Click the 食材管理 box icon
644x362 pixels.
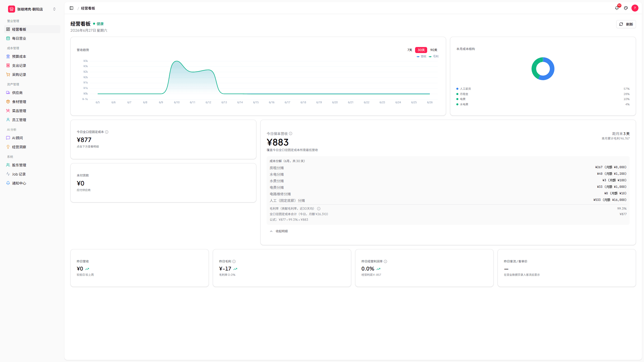8,102
